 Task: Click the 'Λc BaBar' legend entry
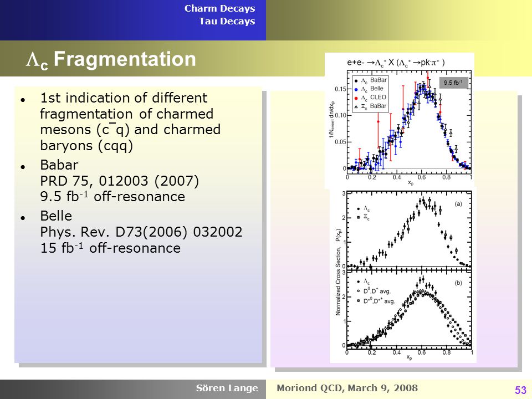click(370, 80)
